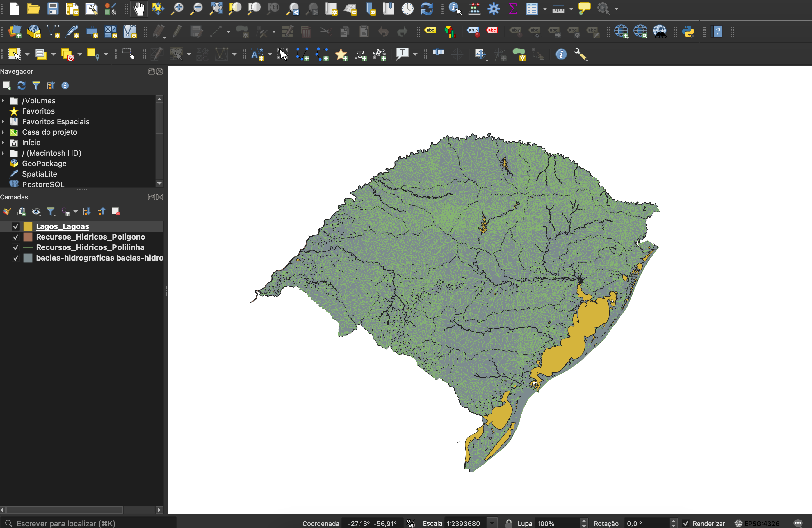812x528 pixels.
Task: Toggle visibility of Lagos_Lagoas layer
Action: click(15, 226)
